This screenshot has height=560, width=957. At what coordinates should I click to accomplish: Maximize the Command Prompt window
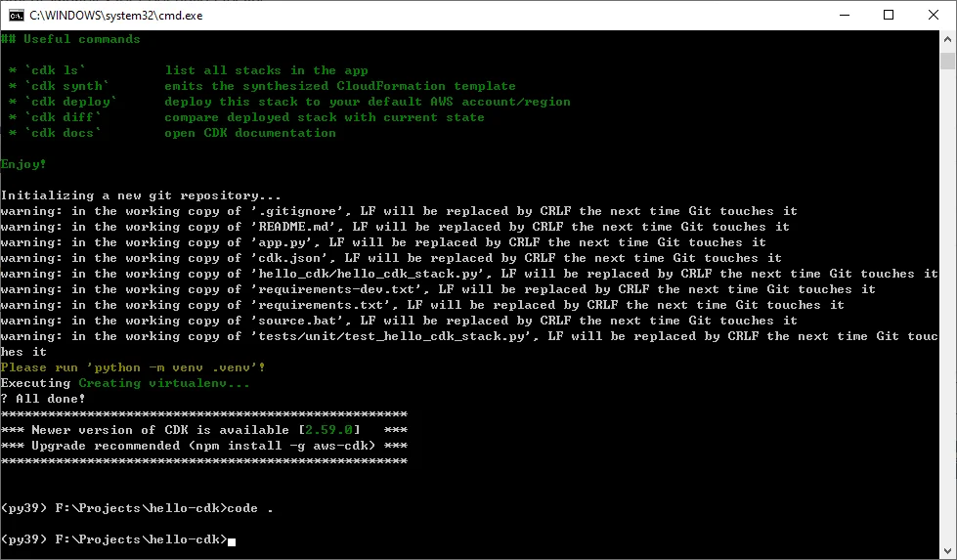point(888,15)
